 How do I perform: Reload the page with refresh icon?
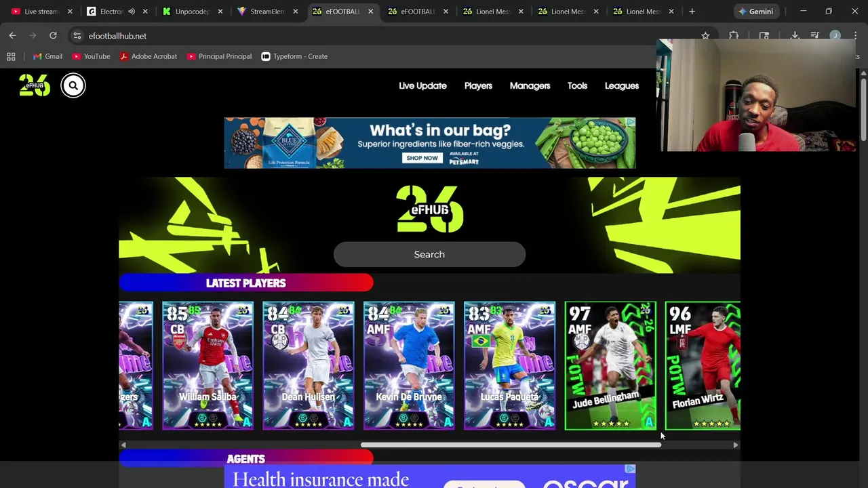53,36
